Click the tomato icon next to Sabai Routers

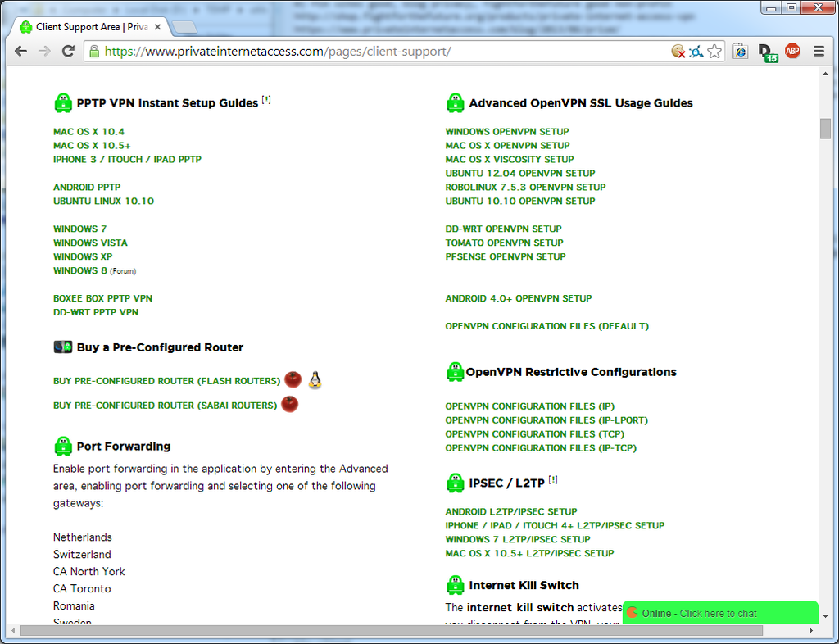(x=289, y=404)
